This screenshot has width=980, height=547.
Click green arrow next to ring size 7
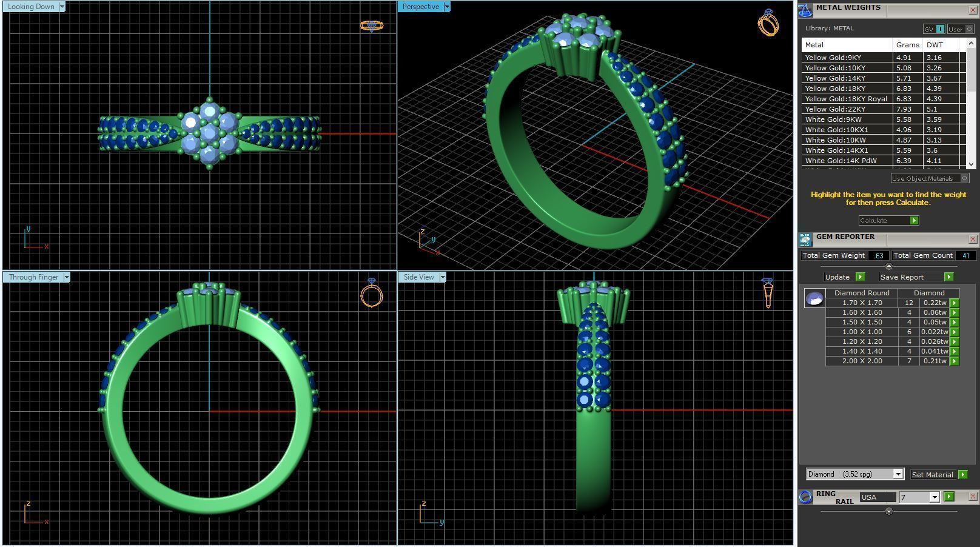[x=948, y=497]
